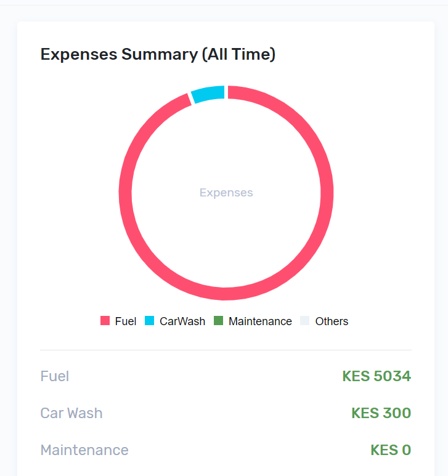448x476 pixels.
Task: Click the Expenses label inside the donut
Action: [x=226, y=193]
